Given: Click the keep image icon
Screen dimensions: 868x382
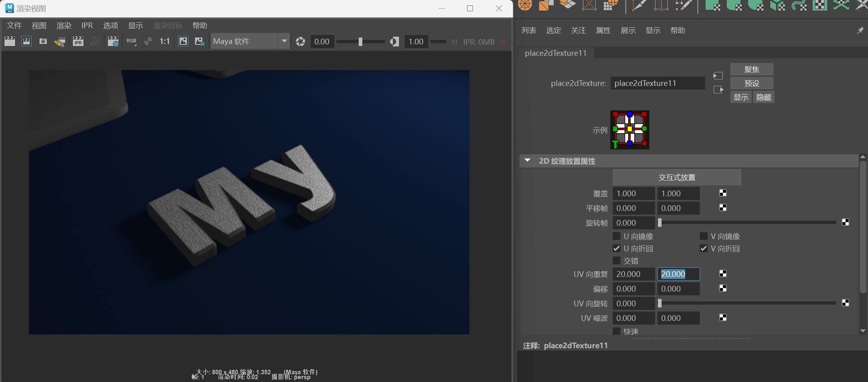Looking at the screenshot, I should tap(183, 41).
